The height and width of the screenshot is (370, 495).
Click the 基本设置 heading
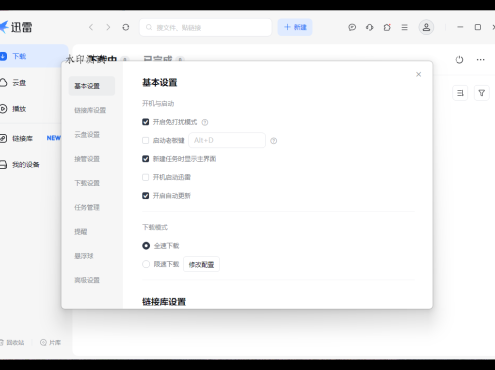click(160, 82)
